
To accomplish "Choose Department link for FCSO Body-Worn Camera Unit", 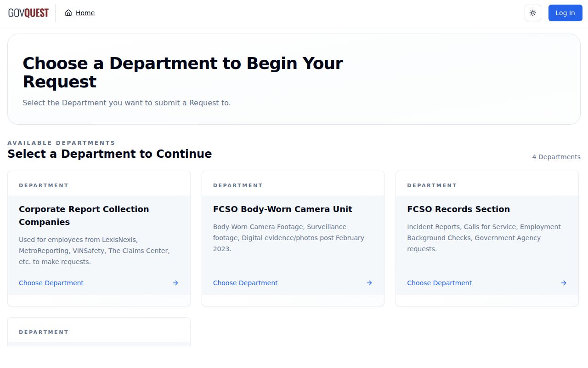I will [245, 283].
